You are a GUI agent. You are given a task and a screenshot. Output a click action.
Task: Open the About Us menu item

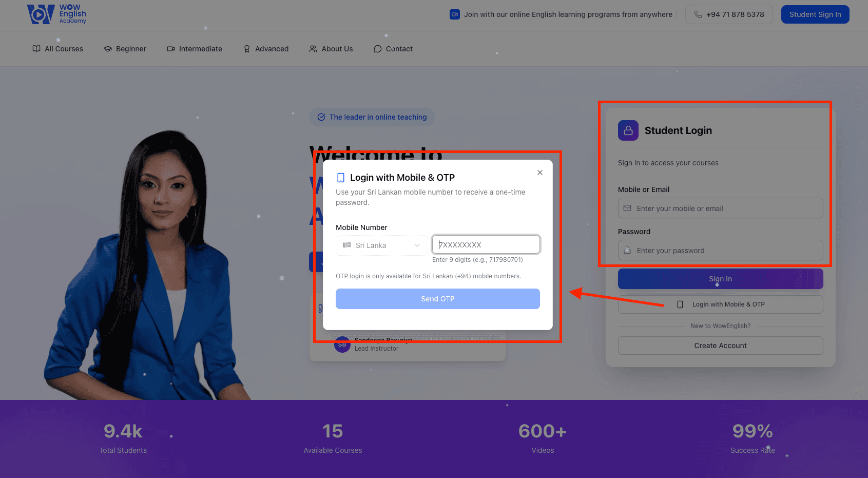336,49
